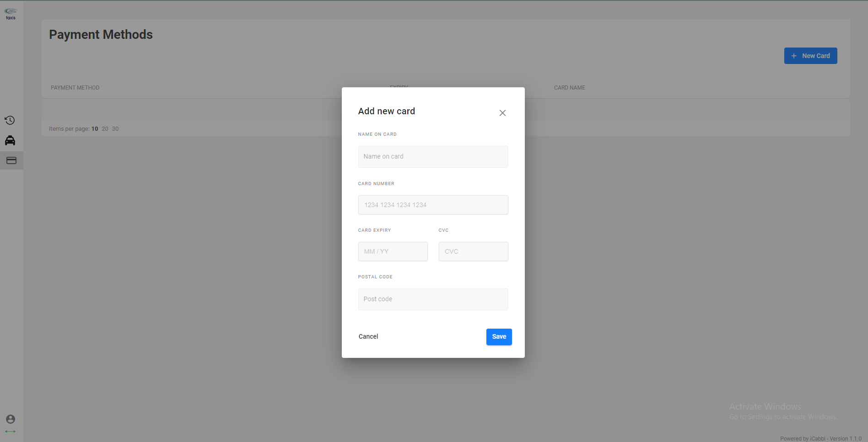Click the CVC input box
Viewport: 868px width, 442px height.
473,251
